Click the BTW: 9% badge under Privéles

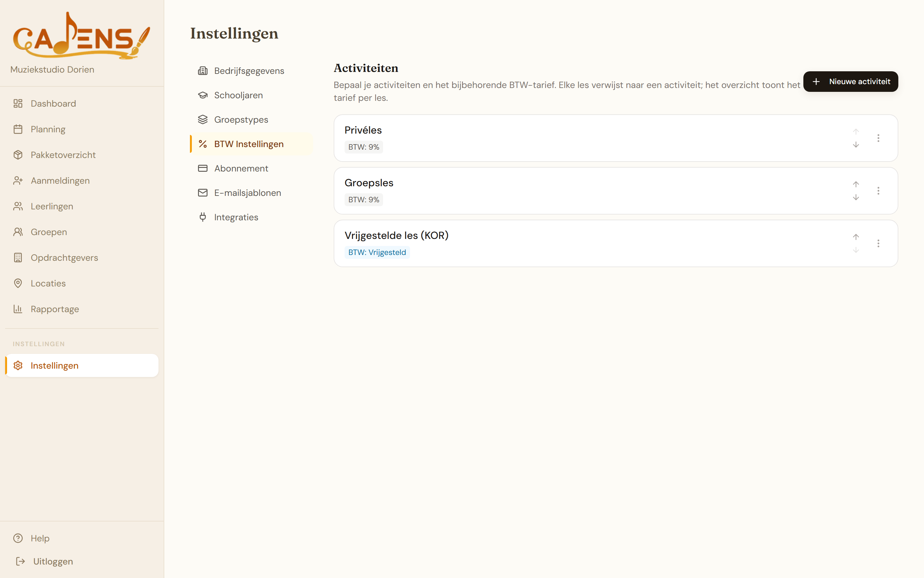[x=364, y=147]
